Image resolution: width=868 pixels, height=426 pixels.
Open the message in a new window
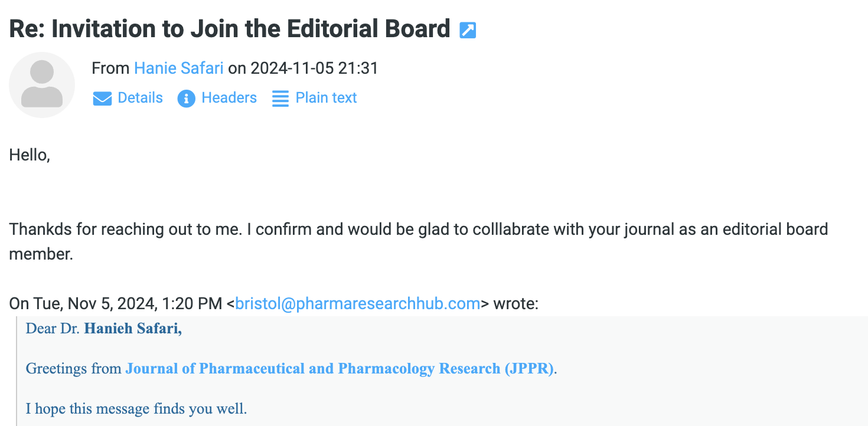468,30
